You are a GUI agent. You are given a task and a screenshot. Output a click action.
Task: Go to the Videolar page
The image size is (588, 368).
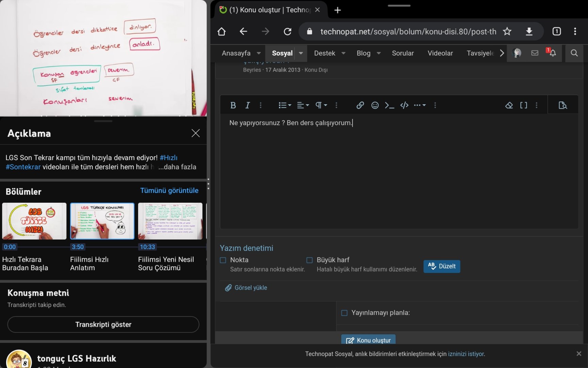tap(440, 53)
